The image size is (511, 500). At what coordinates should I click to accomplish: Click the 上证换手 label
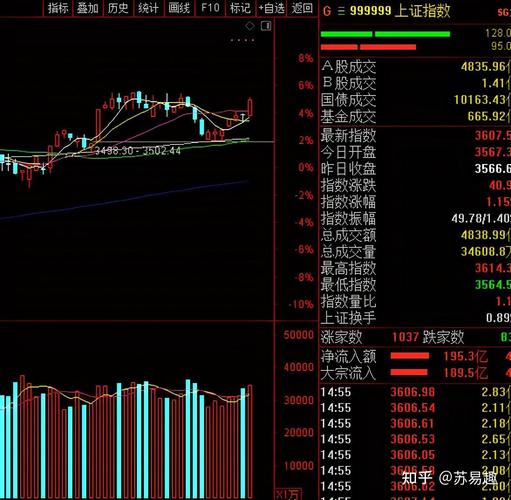pyautogui.click(x=348, y=318)
